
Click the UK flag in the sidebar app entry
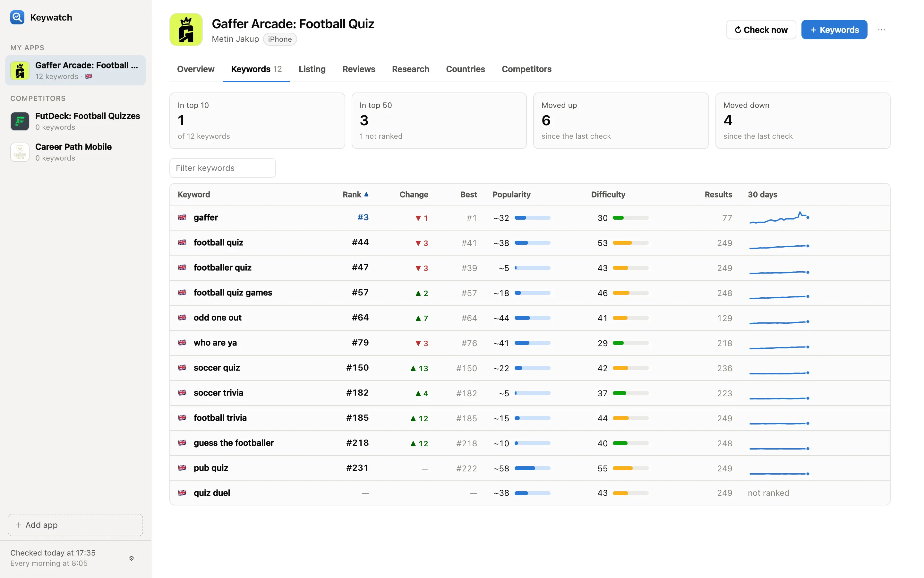click(89, 76)
